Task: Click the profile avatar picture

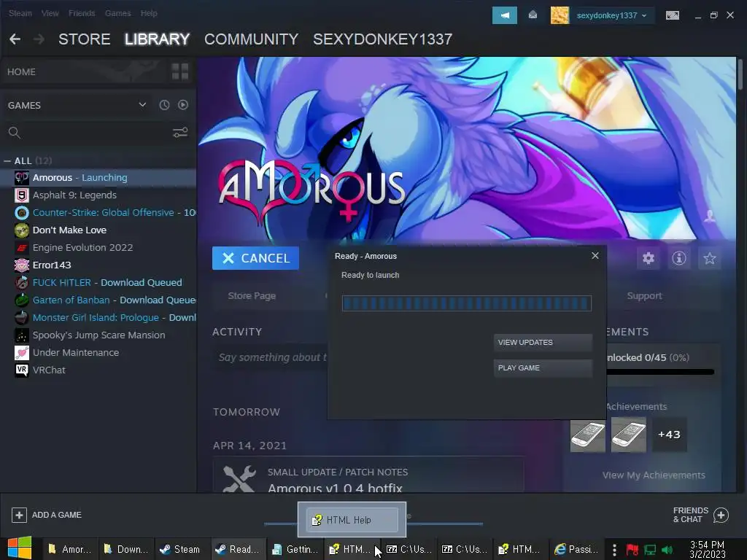Action: (560, 15)
